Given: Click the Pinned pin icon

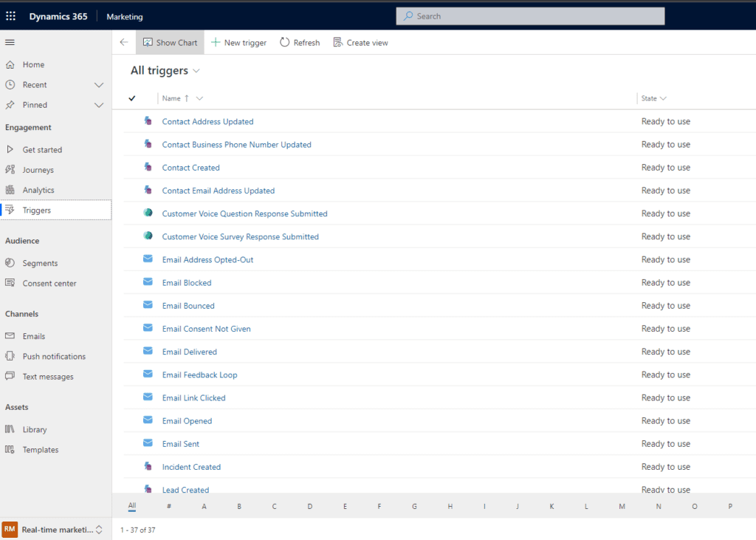Looking at the screenshot, I should tap(10, 105).
